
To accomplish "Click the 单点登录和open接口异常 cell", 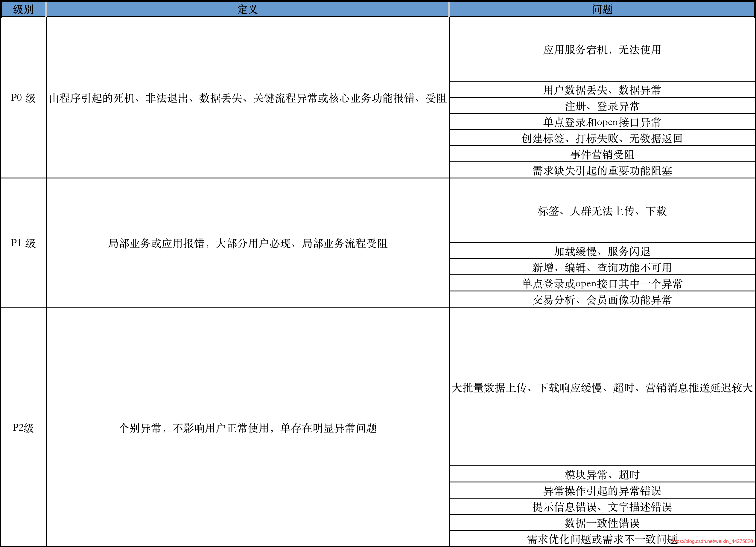I will (x=602, y=122).
